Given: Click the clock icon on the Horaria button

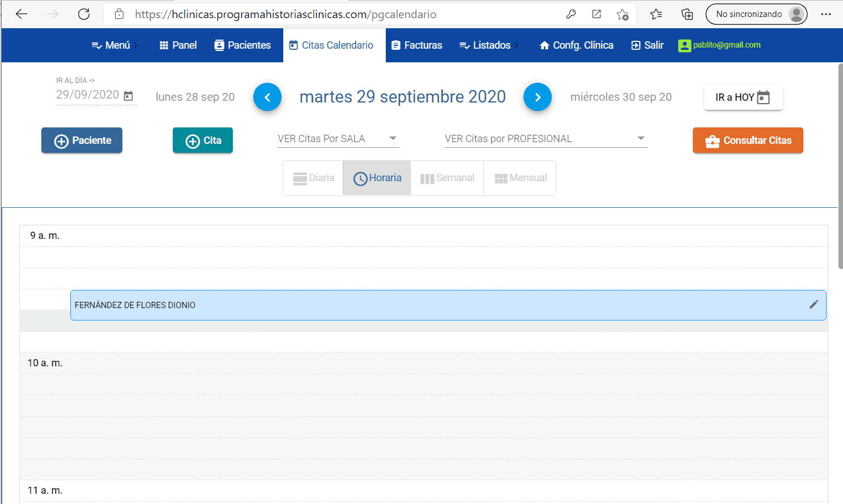Looking at the screenshot, I should [360, 177].
